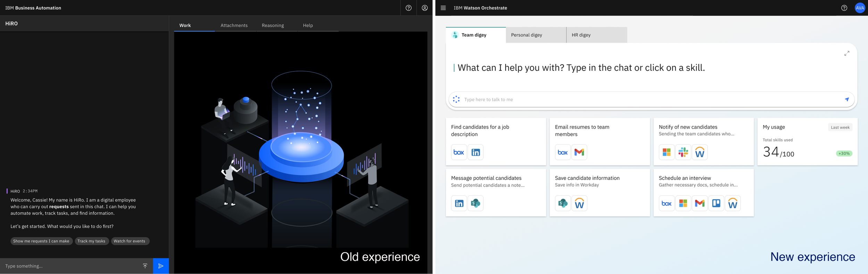868x274 pixels.
Task: Click Box icon in Find candidates card
Action: [x=459, y=152]
